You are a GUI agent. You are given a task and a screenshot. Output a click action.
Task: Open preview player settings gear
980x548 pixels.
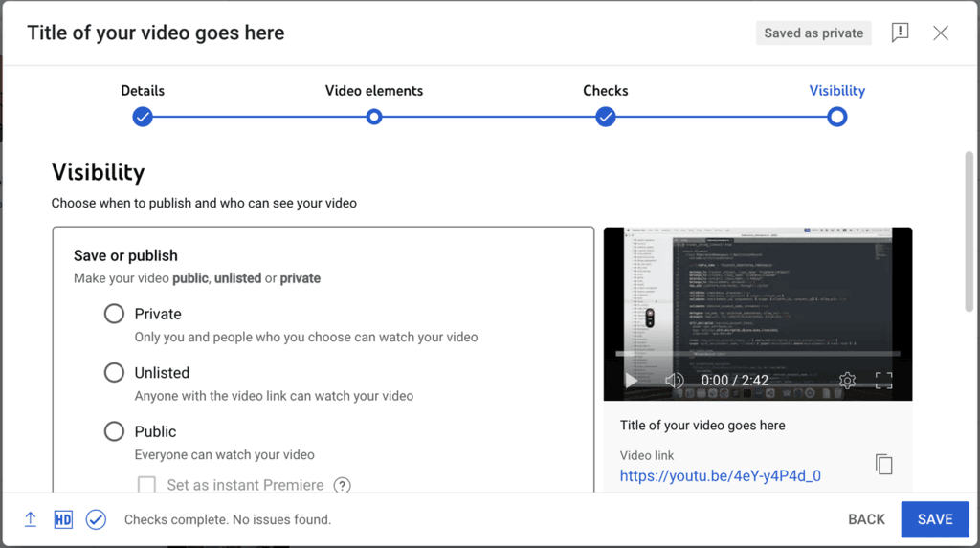click(847, 380)
